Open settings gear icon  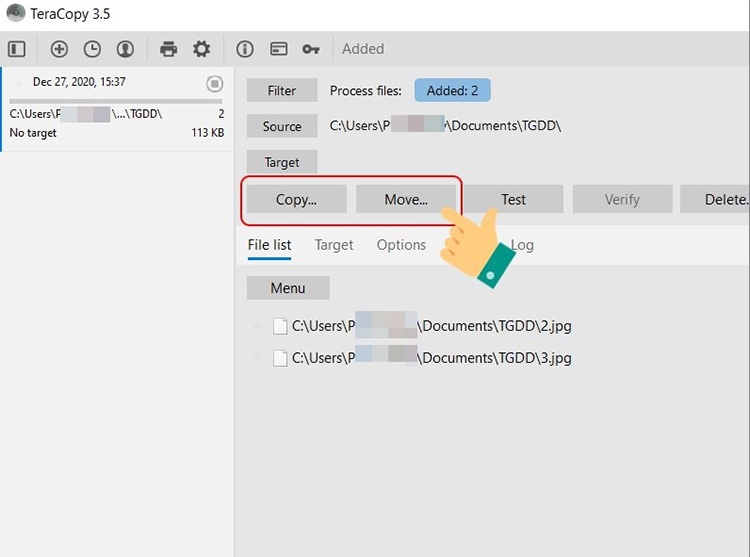click(201, 49)
